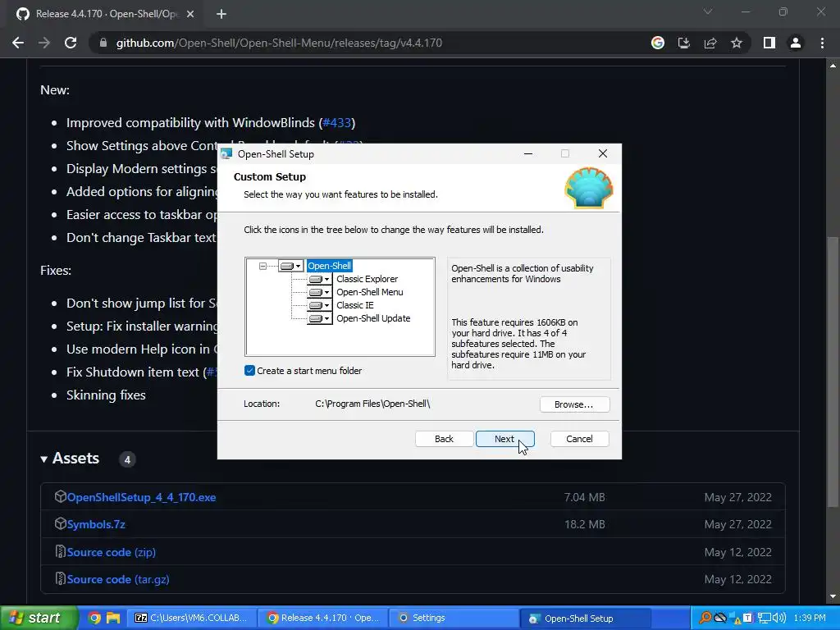
Task: Switch to the Release 4.4.170 tab
Action: coord(105,14)
